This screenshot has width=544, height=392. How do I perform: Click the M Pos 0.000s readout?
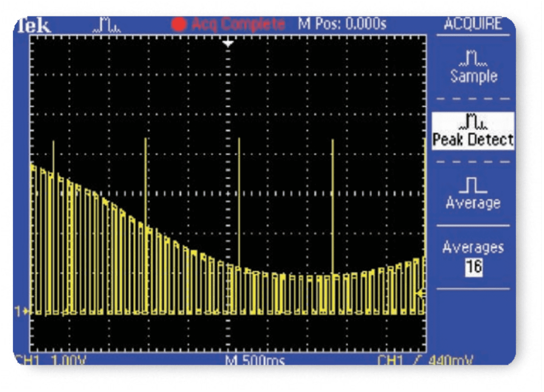click(x=342, y=24)
